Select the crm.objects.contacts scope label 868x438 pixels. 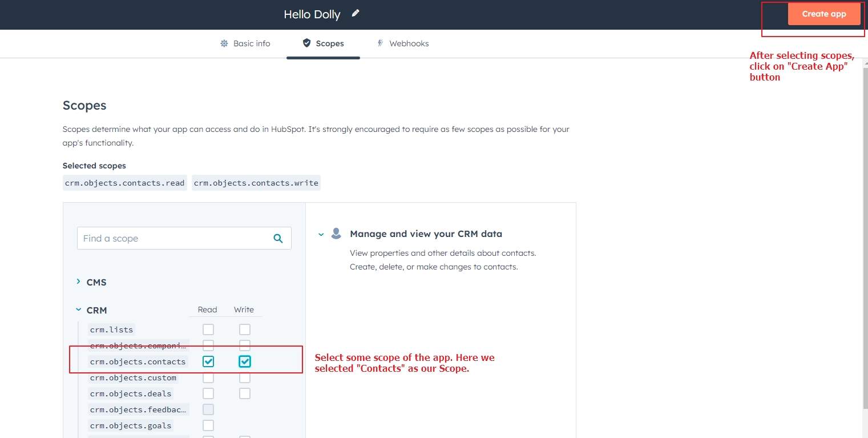point(138,361)
